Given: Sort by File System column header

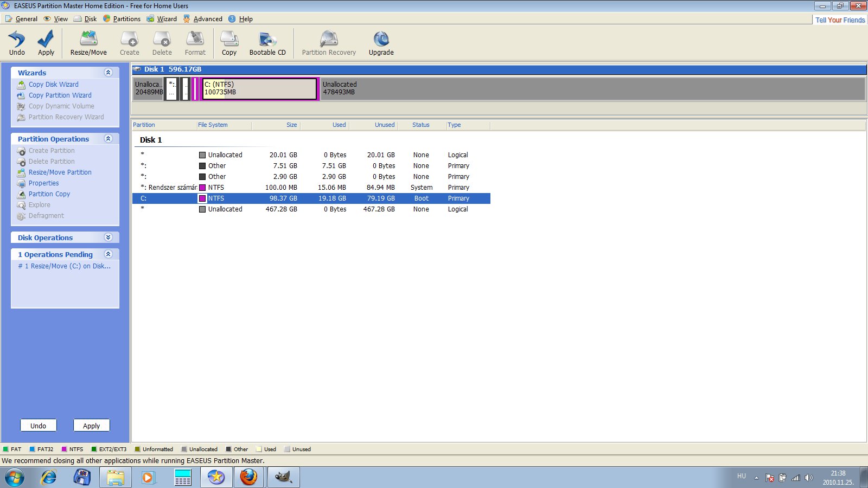Looking at the screenshot, I should point(224,125).
